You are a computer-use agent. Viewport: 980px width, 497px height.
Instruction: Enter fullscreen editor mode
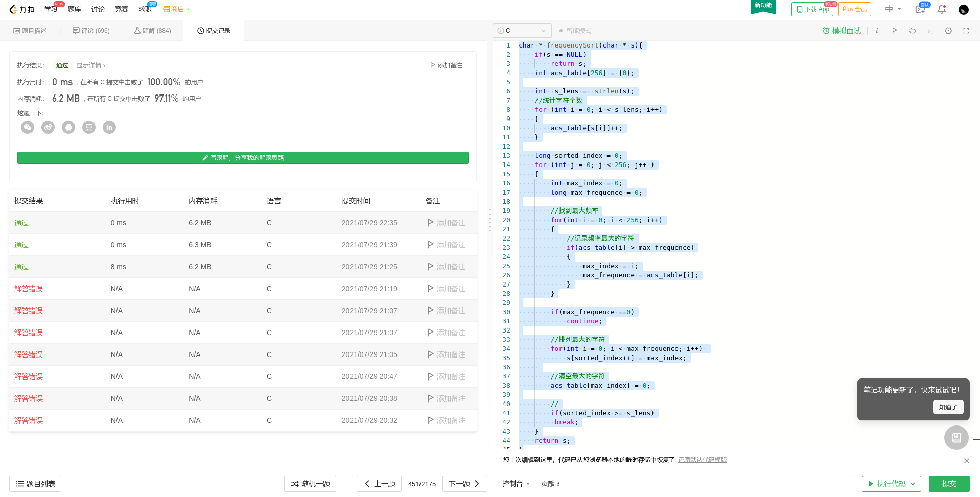[966, 31]
